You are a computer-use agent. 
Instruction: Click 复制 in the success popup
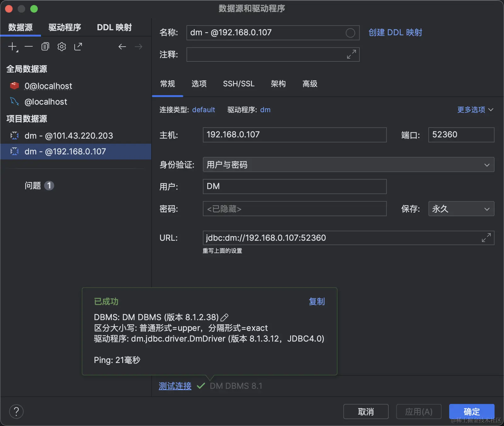(x=317, y=302)
